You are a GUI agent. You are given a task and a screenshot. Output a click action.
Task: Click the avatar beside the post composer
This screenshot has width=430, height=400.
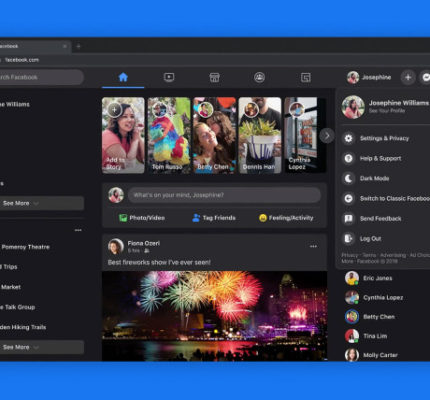click(116, 195)
